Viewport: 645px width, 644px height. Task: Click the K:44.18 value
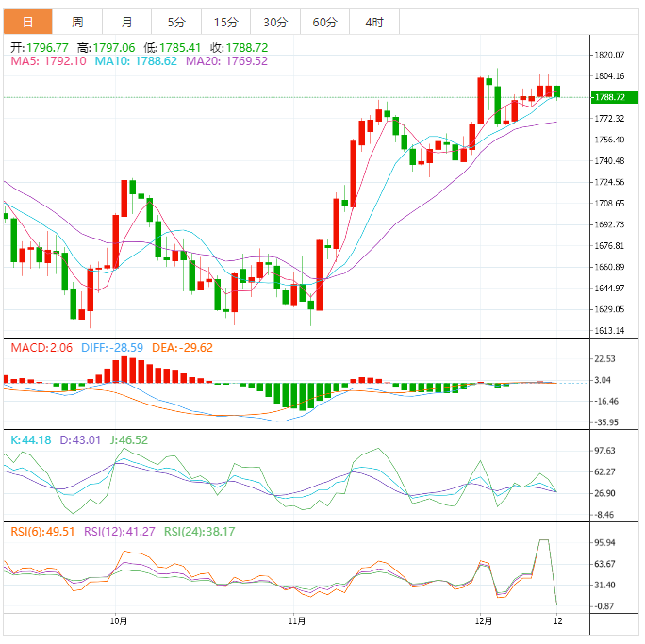pyautogui.click(x=31, y=440)
